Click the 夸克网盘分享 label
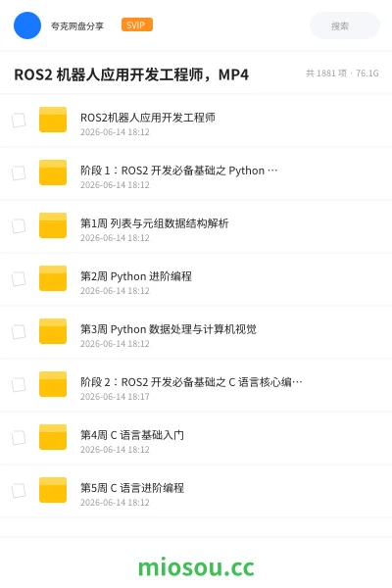The image size is (392, 588). coord(77,25)
